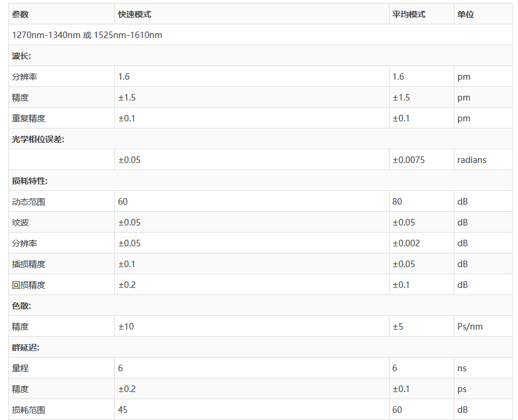Click the 回损精度 row label
The image size is (518, 420).
coord(29,285)
